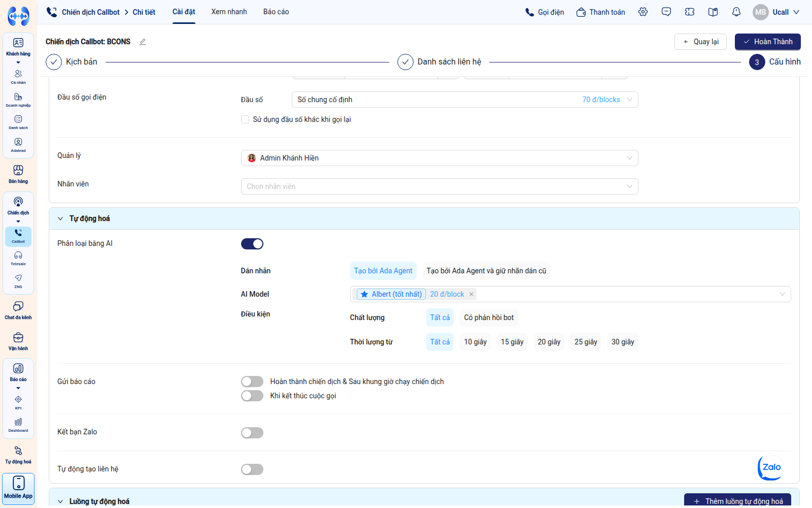812x508 pixels.
Task: Edit campaign name pencil icon
Action: click(x=143, y=42)
